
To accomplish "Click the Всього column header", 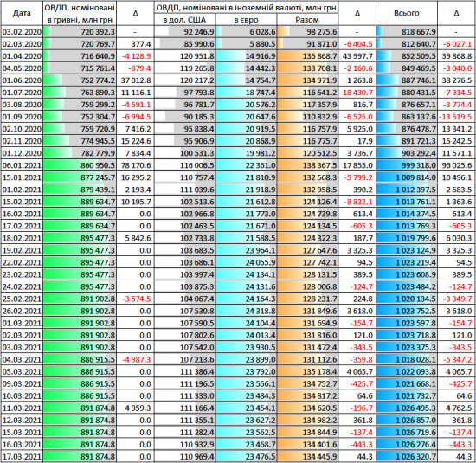I will tap(407, 13).
